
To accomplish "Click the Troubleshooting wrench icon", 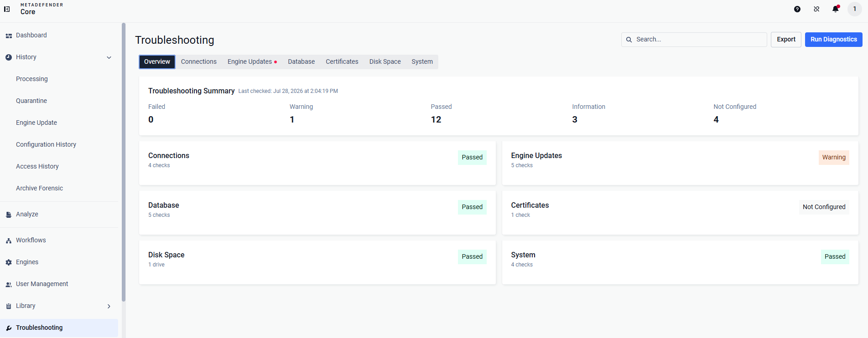I will (9, 328).
